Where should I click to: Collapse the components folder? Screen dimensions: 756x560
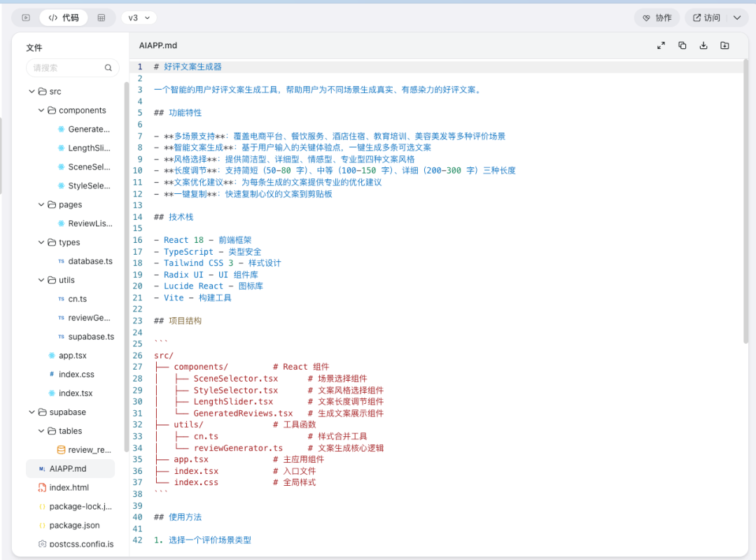pos(41,111)
